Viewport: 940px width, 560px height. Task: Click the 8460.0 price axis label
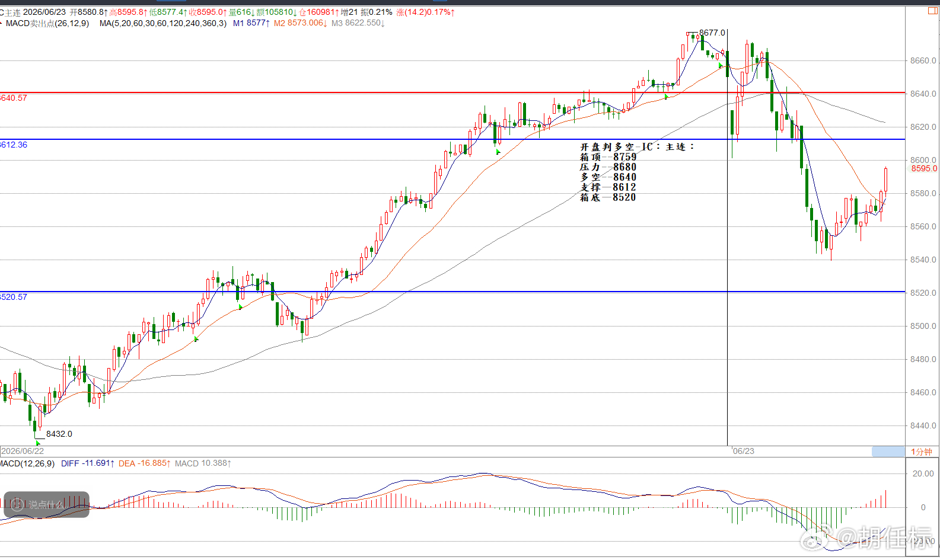923,392
